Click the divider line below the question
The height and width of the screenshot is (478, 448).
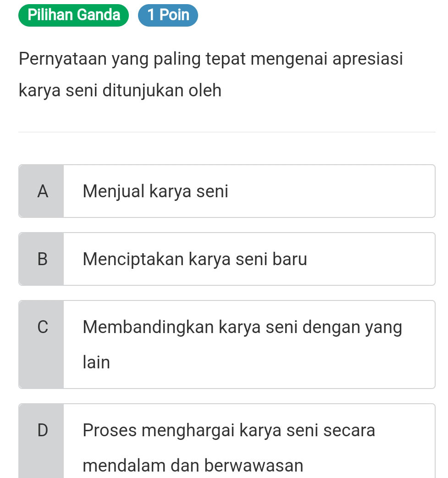pos(227,131)
